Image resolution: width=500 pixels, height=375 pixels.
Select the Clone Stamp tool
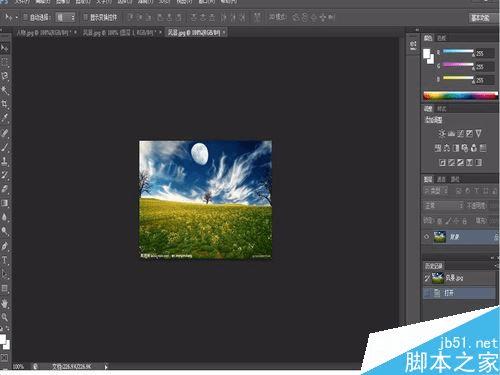(5, 161)
